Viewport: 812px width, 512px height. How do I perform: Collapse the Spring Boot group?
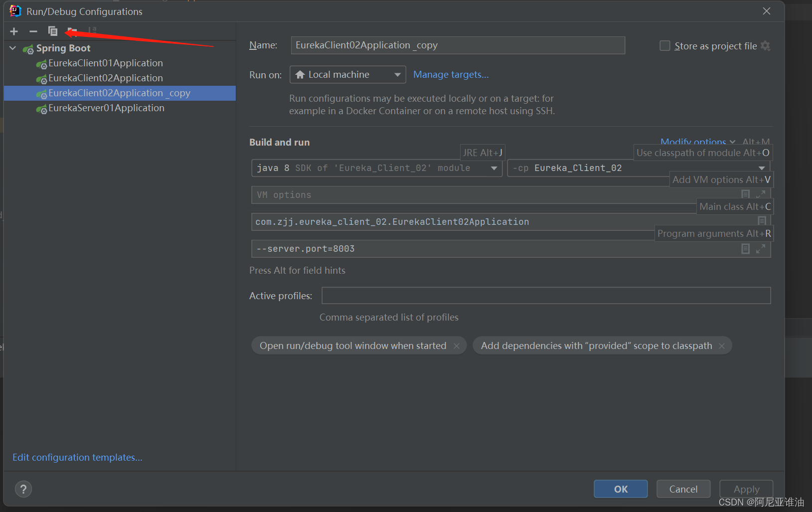13,48
